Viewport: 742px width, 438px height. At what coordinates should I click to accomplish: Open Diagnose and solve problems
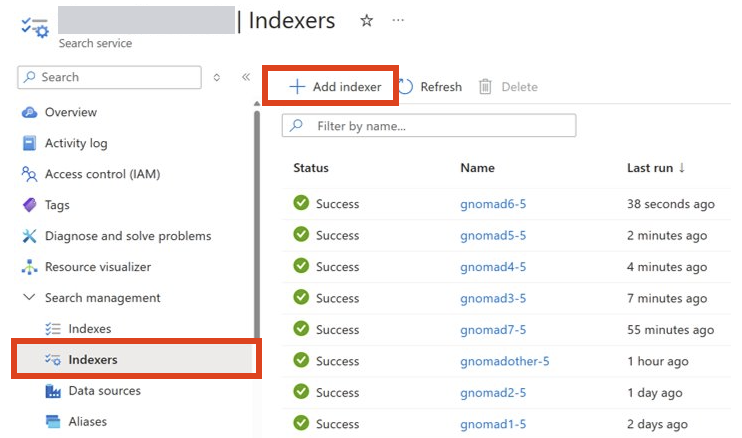point(128,236)
